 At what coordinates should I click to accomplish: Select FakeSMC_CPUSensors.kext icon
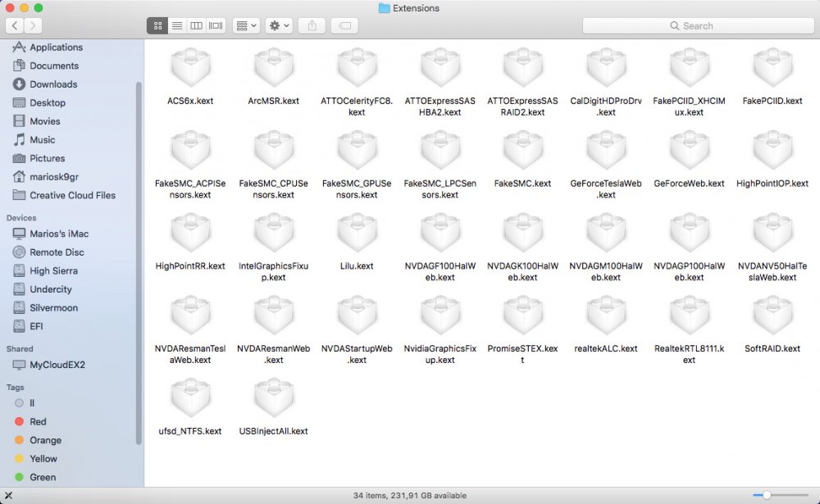tap(274, 151)
